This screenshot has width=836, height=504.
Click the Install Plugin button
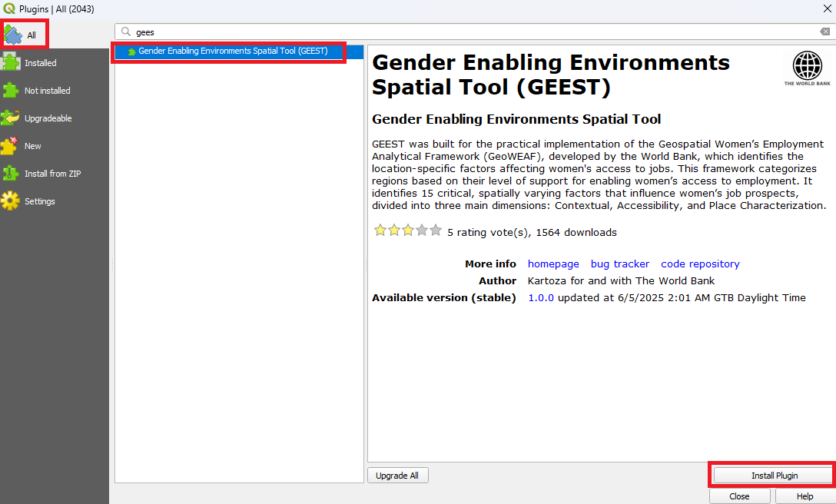point(775,476)
